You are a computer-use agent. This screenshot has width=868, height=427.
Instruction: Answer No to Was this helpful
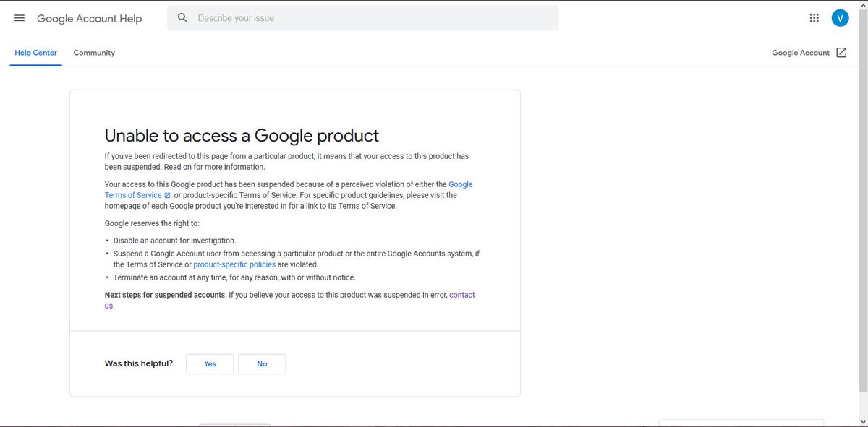[x=262, y=363]
